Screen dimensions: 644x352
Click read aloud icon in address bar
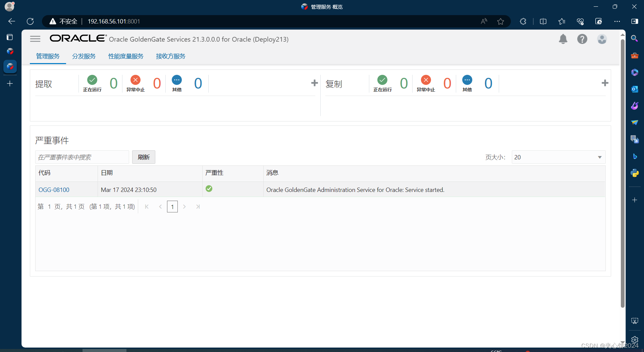coord(484,21)
